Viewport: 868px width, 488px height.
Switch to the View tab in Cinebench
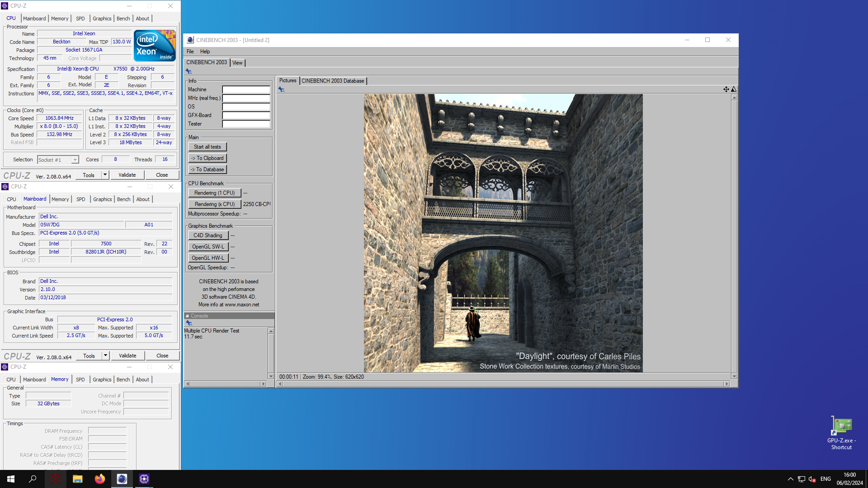coord(237,63)
